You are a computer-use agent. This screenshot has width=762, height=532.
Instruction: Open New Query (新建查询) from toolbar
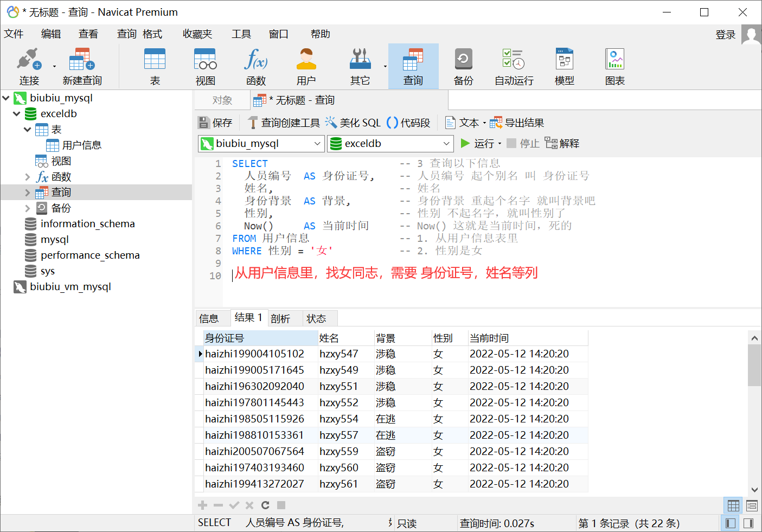pyautogui.click(x=82, y=66)
